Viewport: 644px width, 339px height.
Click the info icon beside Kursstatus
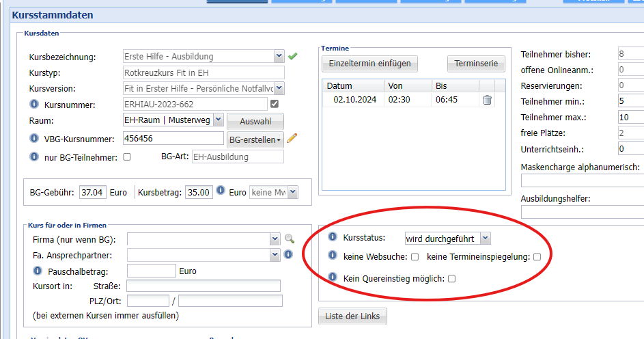pos(333,238)
